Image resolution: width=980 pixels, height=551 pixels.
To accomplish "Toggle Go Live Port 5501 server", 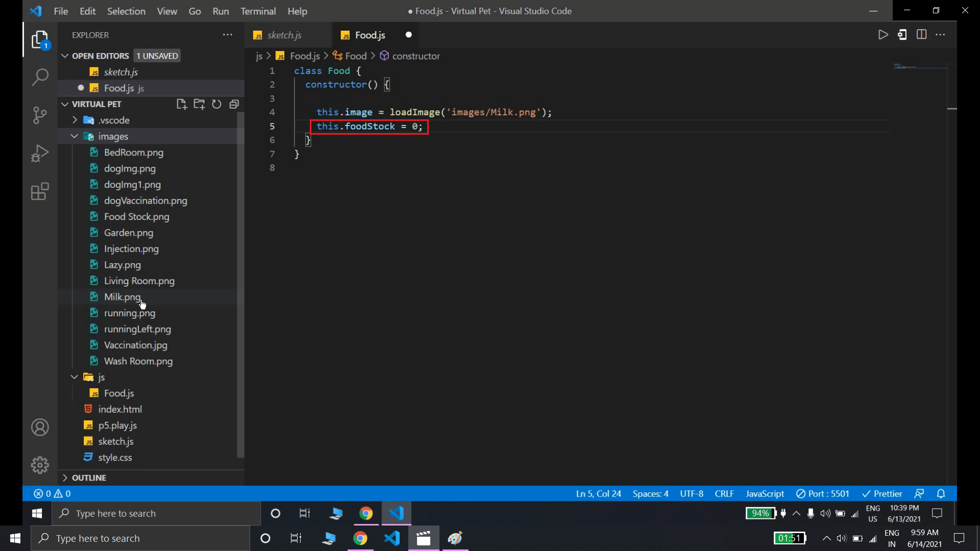I will click(x=823, y=493).
